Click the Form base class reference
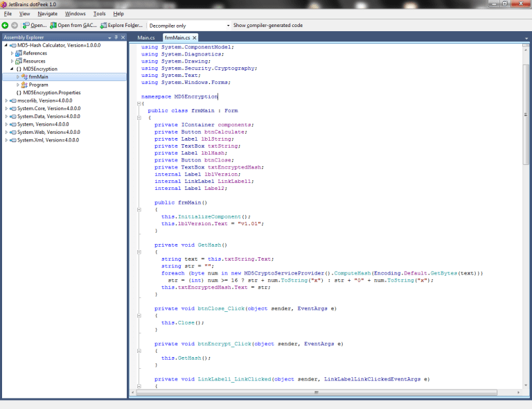The height and width of the screenshot is (409, 532). coord(231,111)
